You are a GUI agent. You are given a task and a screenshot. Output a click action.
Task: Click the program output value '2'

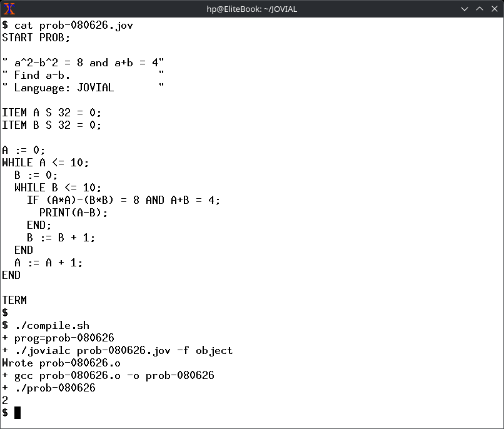(5, 400)
